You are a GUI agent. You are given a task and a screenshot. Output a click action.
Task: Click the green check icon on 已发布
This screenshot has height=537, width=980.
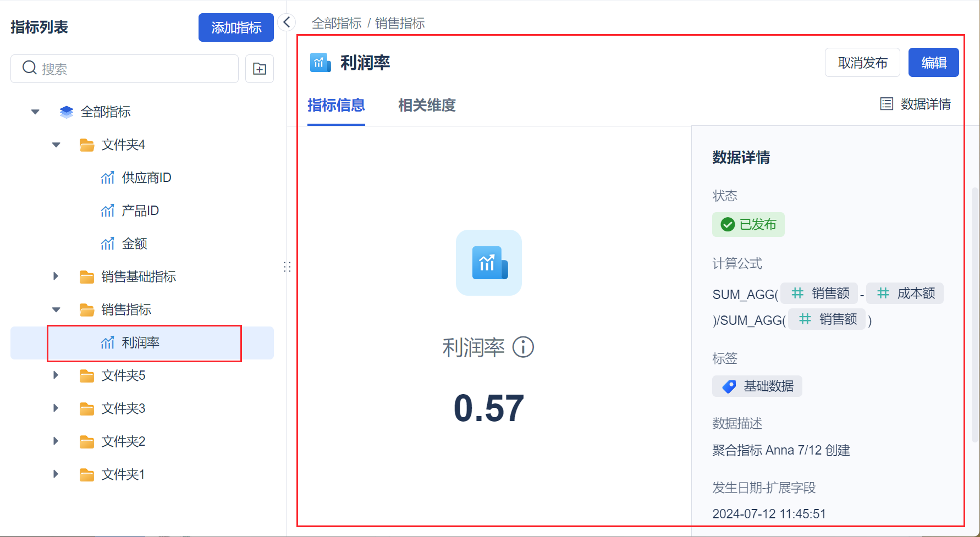pyautogui.click(x=728, y=225)
